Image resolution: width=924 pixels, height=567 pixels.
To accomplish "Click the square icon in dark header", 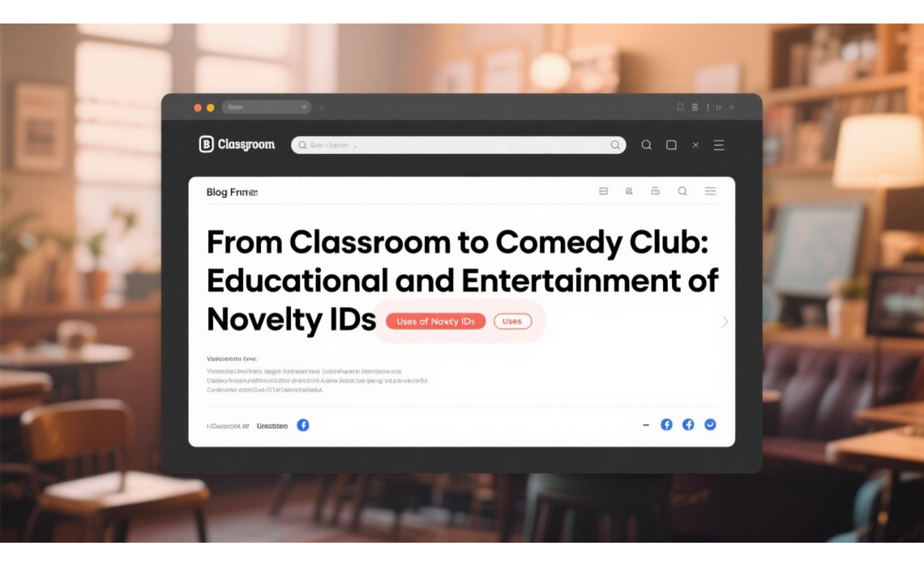I will click(671, 145).
